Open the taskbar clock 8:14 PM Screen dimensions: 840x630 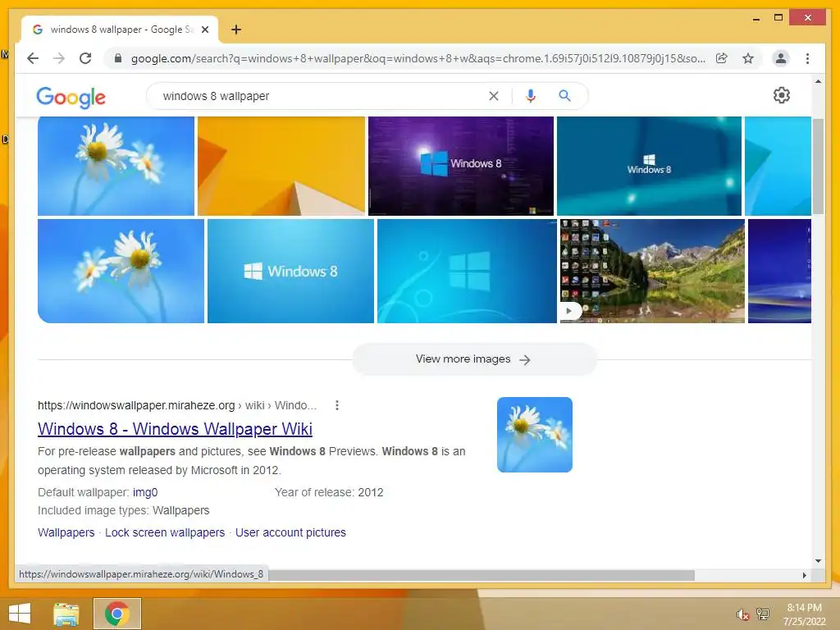pos(804,614)
